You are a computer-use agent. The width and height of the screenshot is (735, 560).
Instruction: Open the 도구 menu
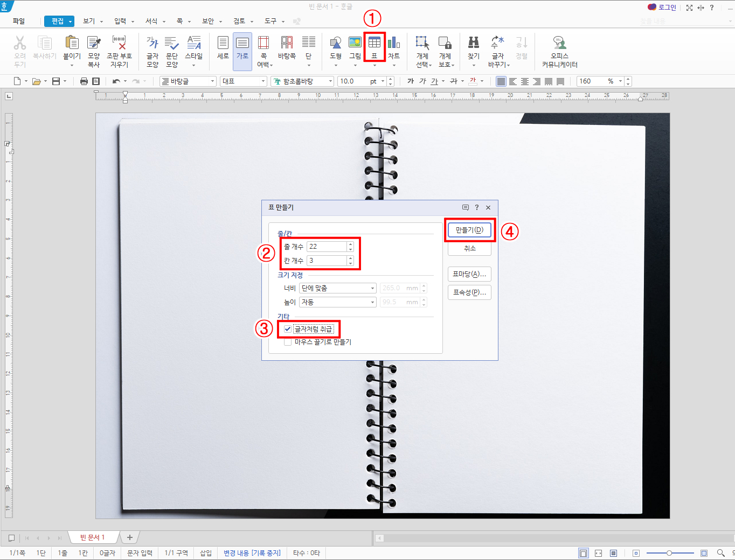[271, 21]
